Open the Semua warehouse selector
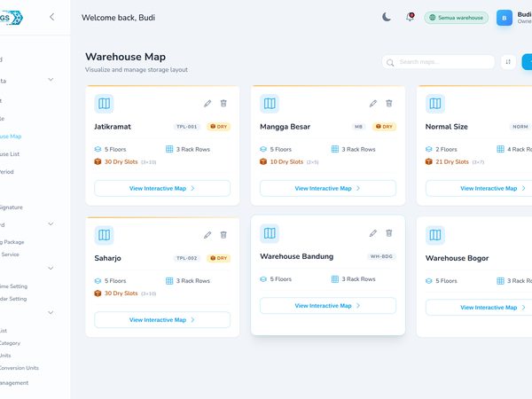This screenshot has width=532, height=399. (456, 18)
